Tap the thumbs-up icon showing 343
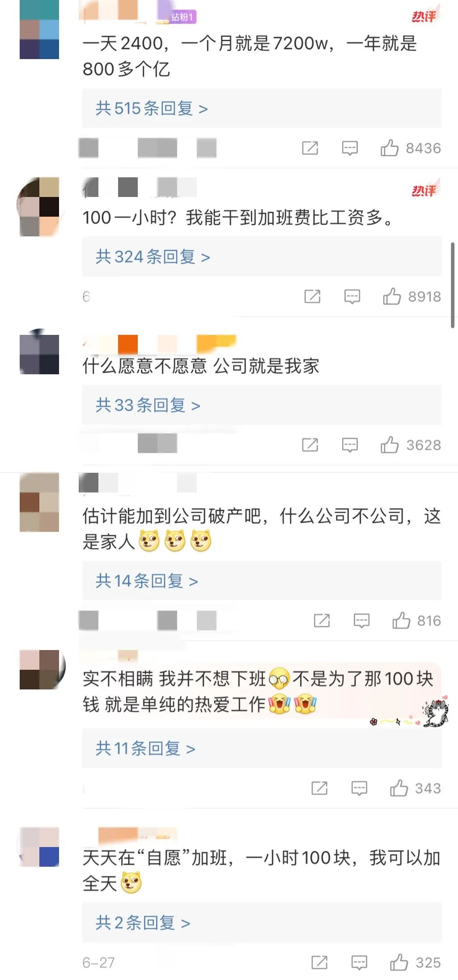 pyautogui.click(x=399, y=788)
